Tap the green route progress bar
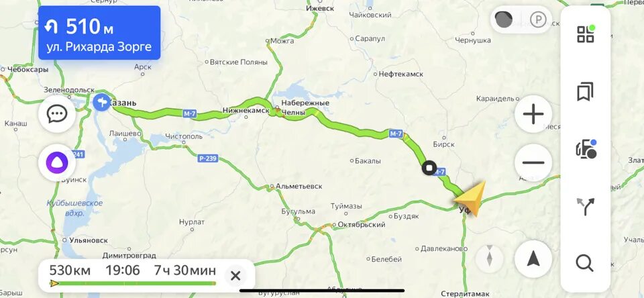This screenshot has height=298, width=644. click(x=133, y=283)
